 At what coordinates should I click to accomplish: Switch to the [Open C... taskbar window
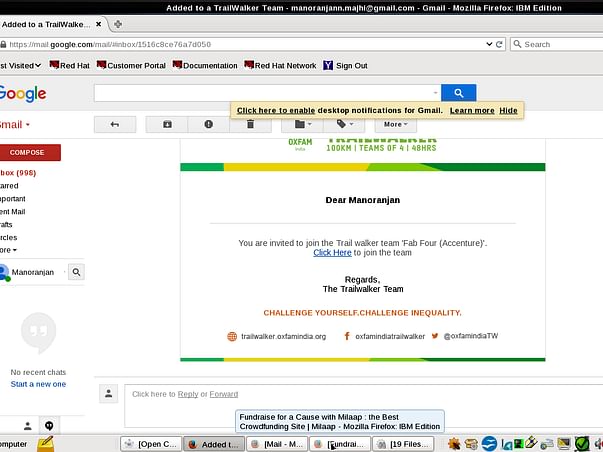click(x=151, y=444)
